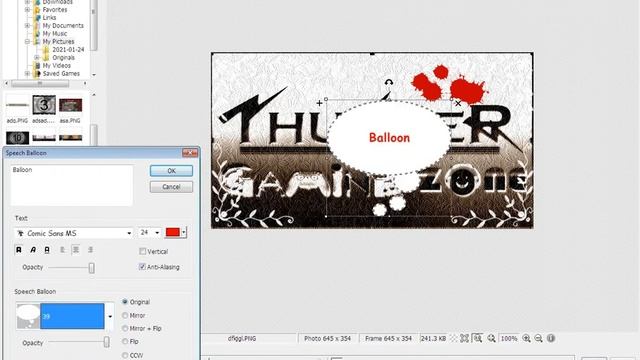Open the speech balloon style dropdown
The image size is (640, 360).
(110, 316)
